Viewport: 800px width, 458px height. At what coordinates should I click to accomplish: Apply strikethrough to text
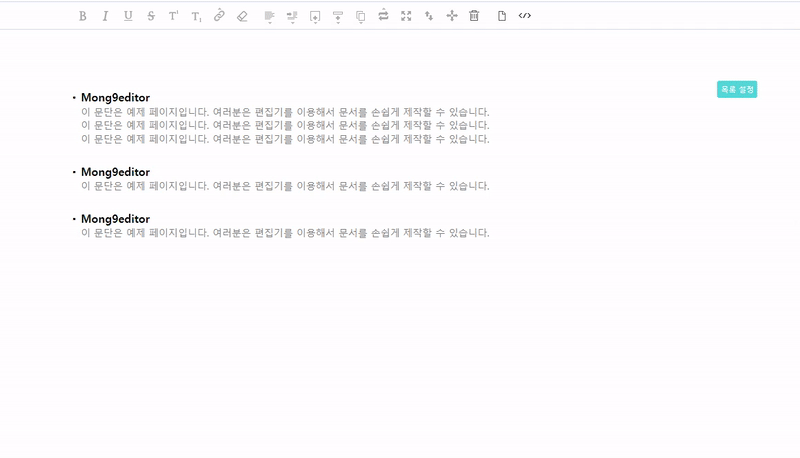click(x=151, y=16)
